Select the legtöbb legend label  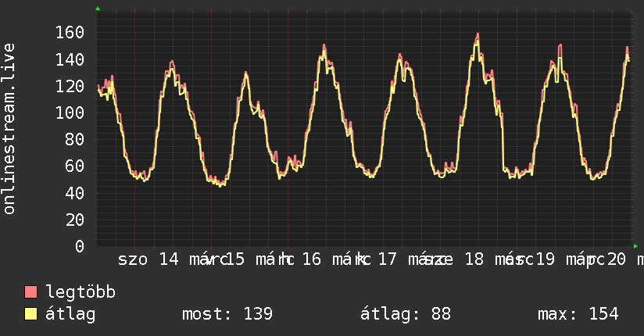80,292
